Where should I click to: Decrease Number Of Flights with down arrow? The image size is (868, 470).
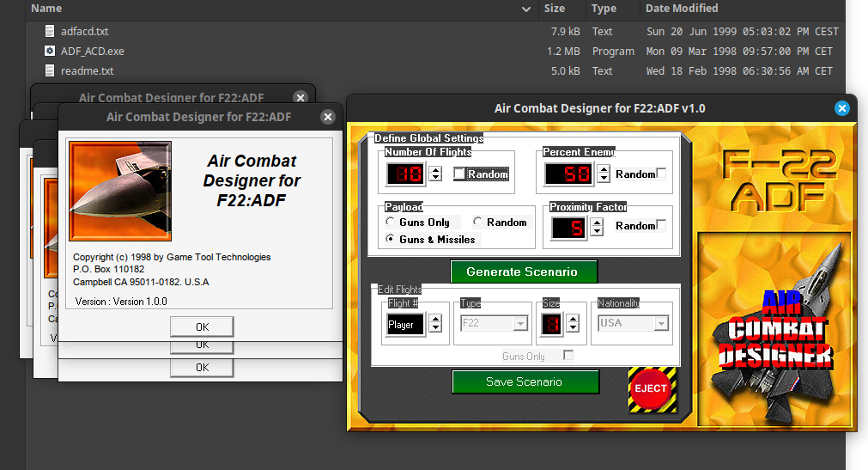click(435, 177)
